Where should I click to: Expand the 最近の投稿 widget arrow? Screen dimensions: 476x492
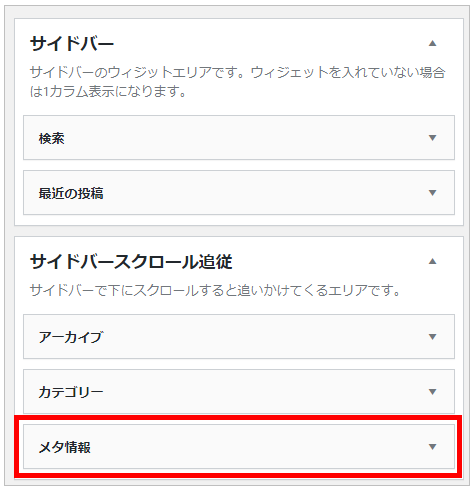[x=432, y=193]
